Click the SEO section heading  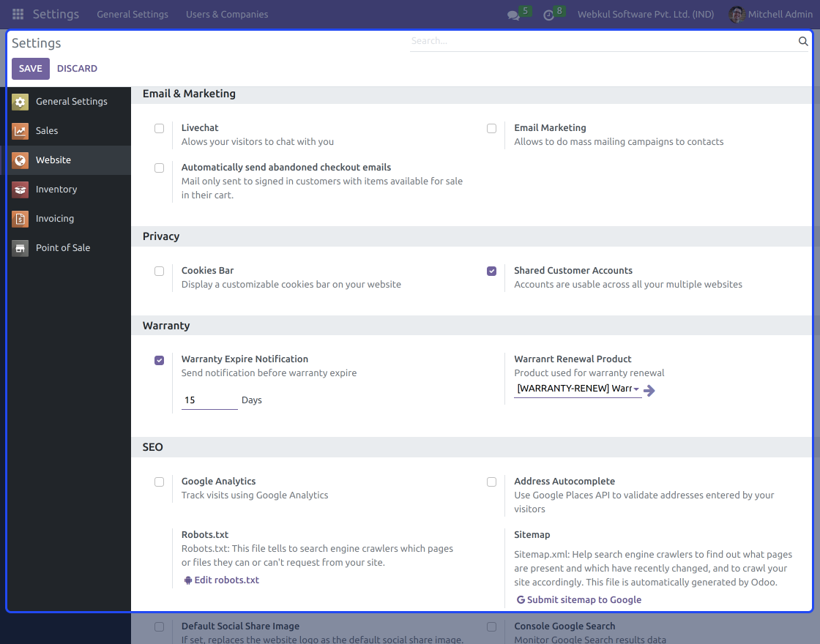coord(153,447)
